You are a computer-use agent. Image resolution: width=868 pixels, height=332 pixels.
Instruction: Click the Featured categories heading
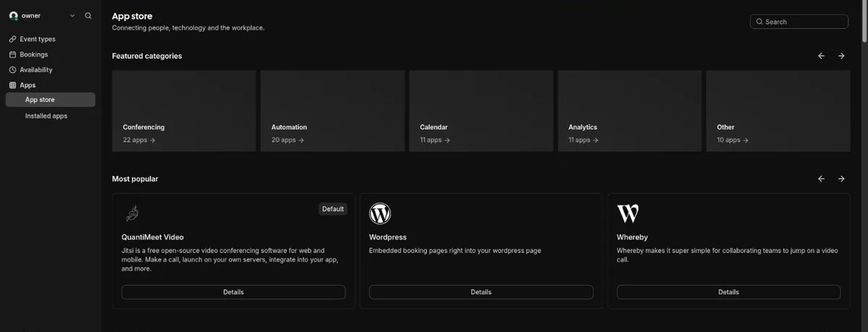click(x=147, y=56)
